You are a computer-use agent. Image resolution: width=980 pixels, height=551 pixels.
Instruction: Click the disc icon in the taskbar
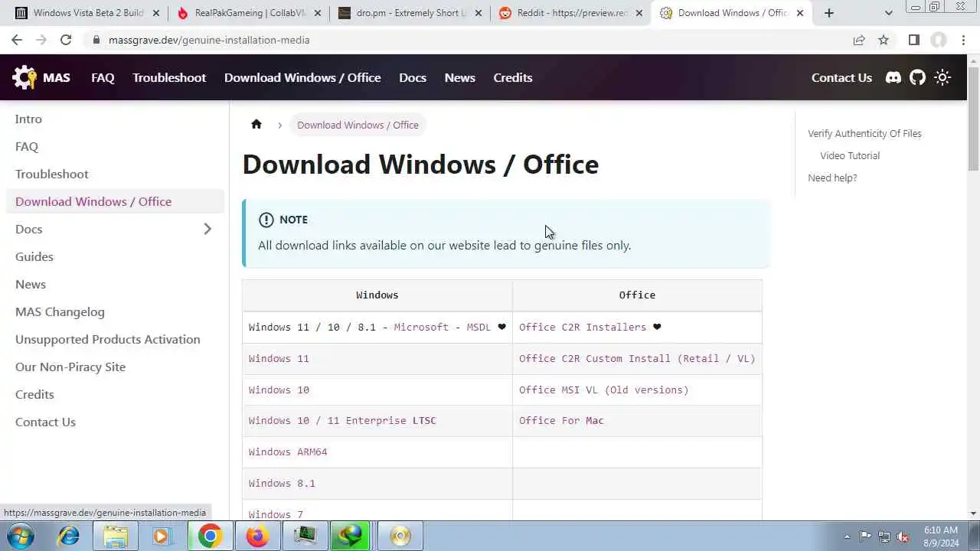400,536
